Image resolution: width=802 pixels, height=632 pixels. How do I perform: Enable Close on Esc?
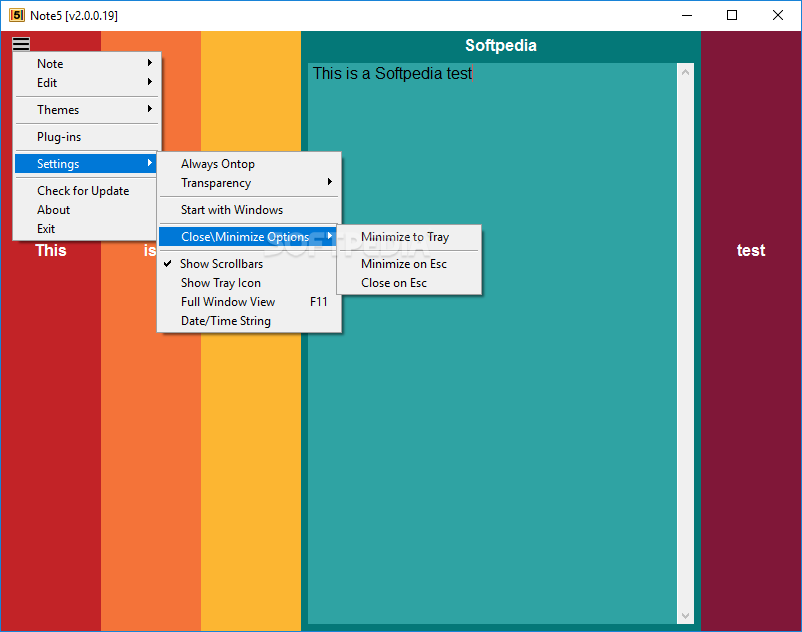point(409,283)
